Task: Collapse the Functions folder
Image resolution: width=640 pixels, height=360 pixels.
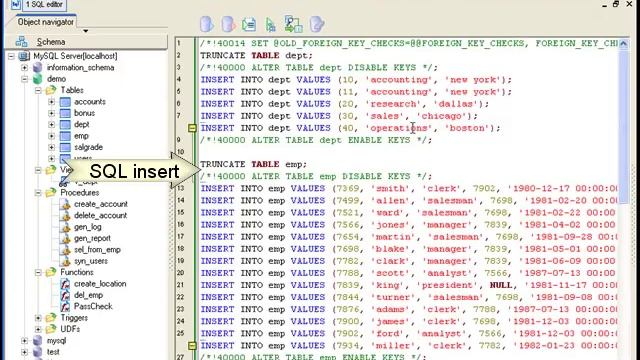Action: coord(38,272)
